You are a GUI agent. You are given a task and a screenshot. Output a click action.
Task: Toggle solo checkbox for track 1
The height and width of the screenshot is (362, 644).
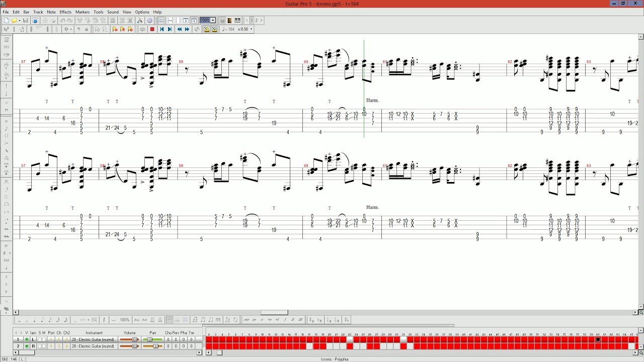point(40,339)
